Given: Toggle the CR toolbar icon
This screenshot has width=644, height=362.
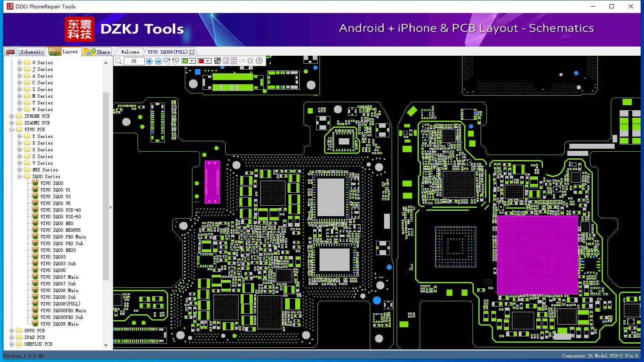Looking at the screenshot, I should pyautogui.click(x=242, y=61).
